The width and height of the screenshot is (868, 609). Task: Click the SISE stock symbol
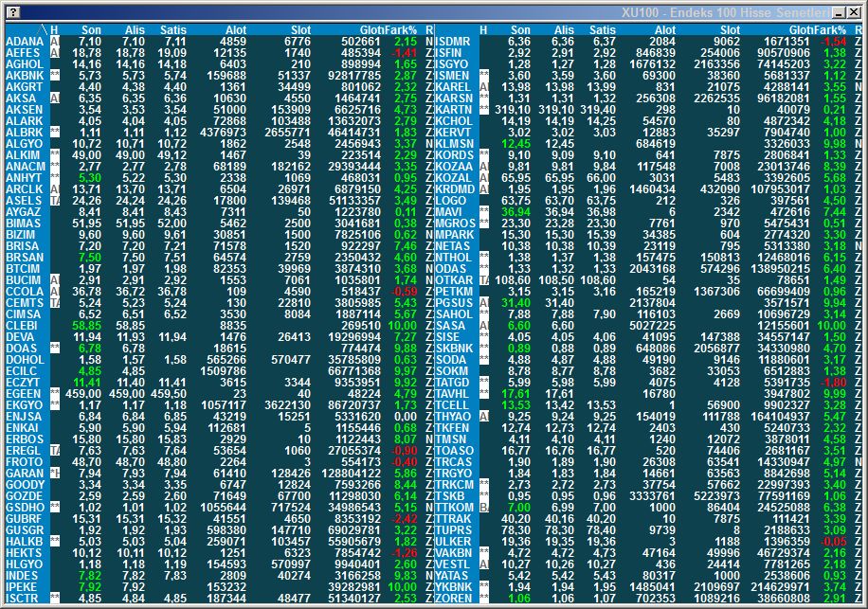[447, 337]
